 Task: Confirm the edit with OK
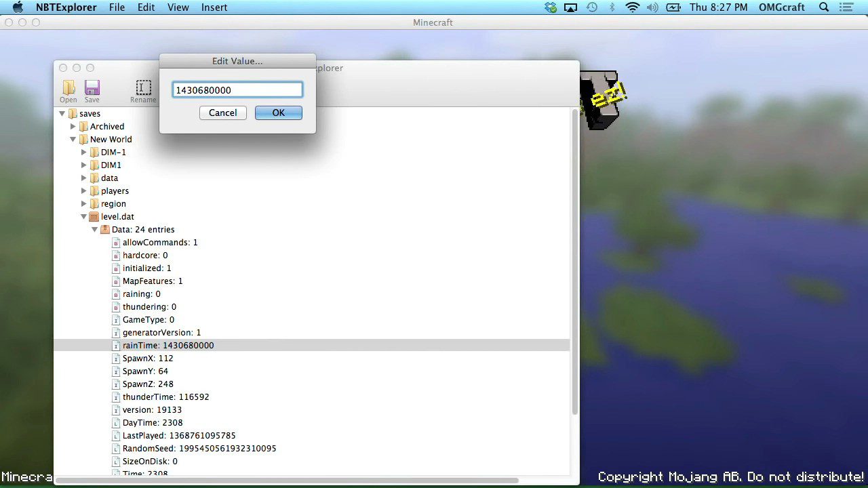[x=278, y=113]
